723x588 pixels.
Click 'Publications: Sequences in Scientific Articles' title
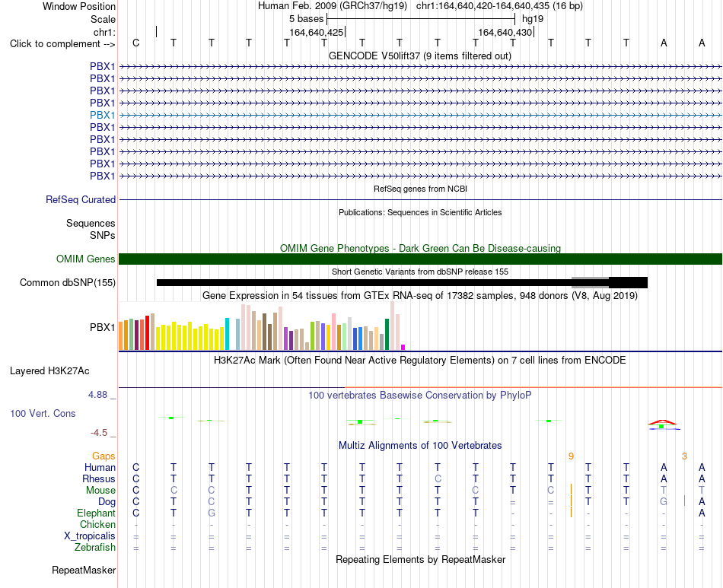(x=420, y=212)
